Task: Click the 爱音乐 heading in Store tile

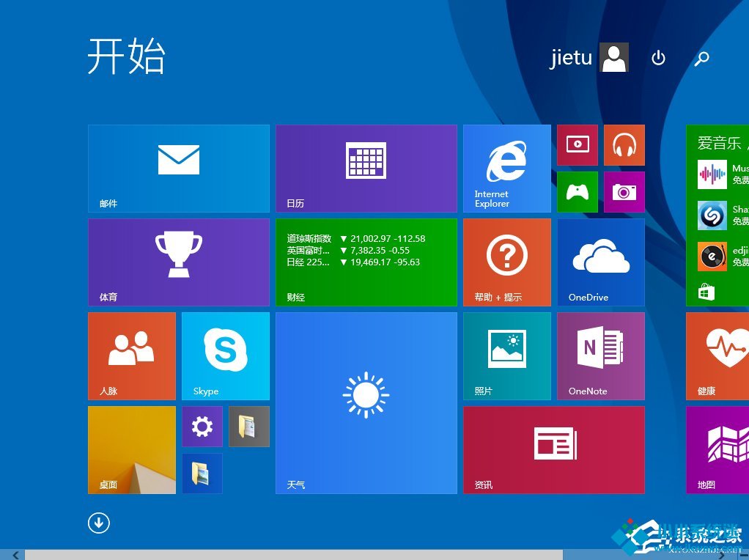Action: click(720, 143)
